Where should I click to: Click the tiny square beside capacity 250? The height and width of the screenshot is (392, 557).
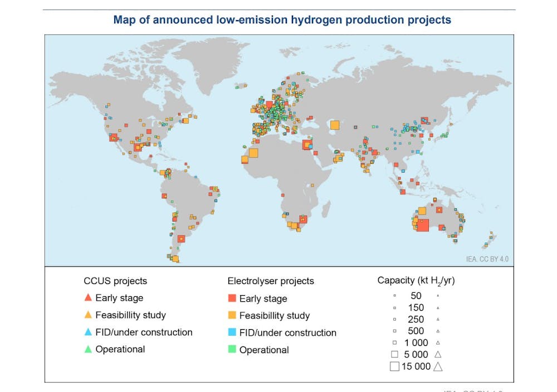(394, 319)
